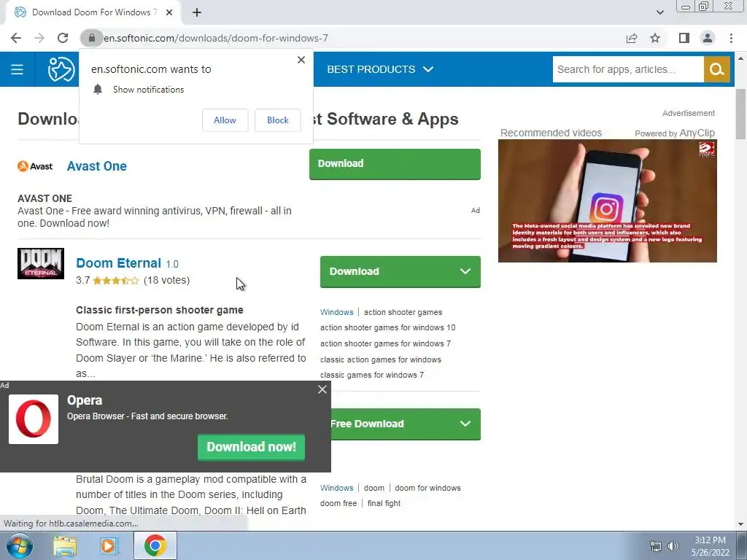Screen dimensions: 747x560
Task: Open the Windows tag under Doom Eternal
Action: pos(337,312)
